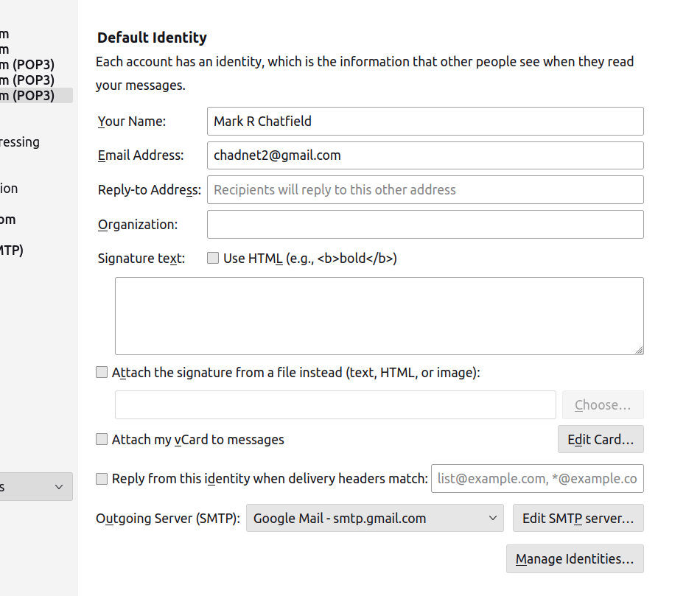
Task: Click inside the signature text area
Action: coord(379,315)
